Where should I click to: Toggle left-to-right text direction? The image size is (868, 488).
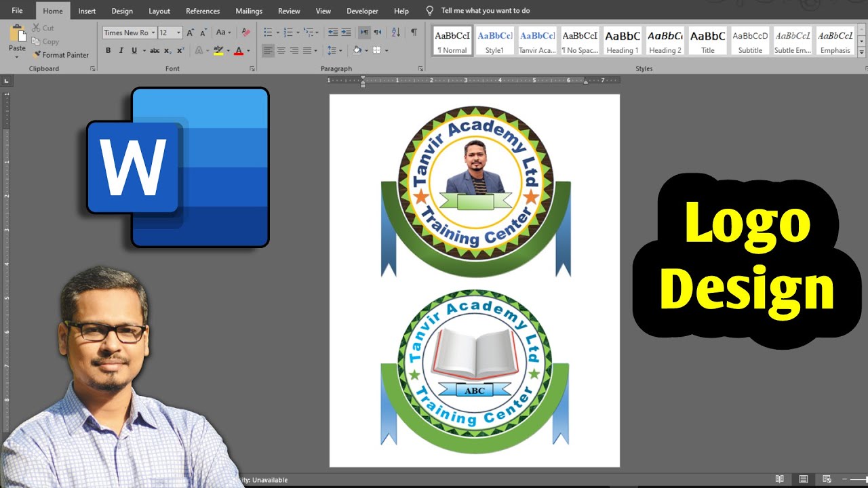[365, 33]
